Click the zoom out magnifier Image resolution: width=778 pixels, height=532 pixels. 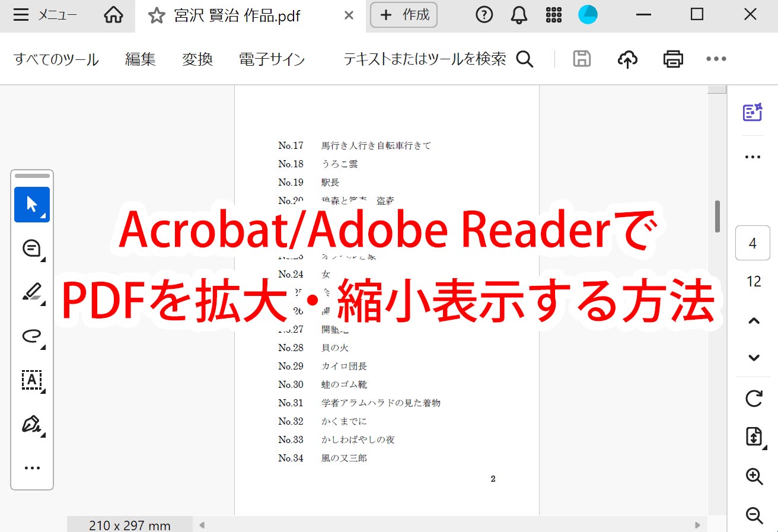(x=754, y=515)
